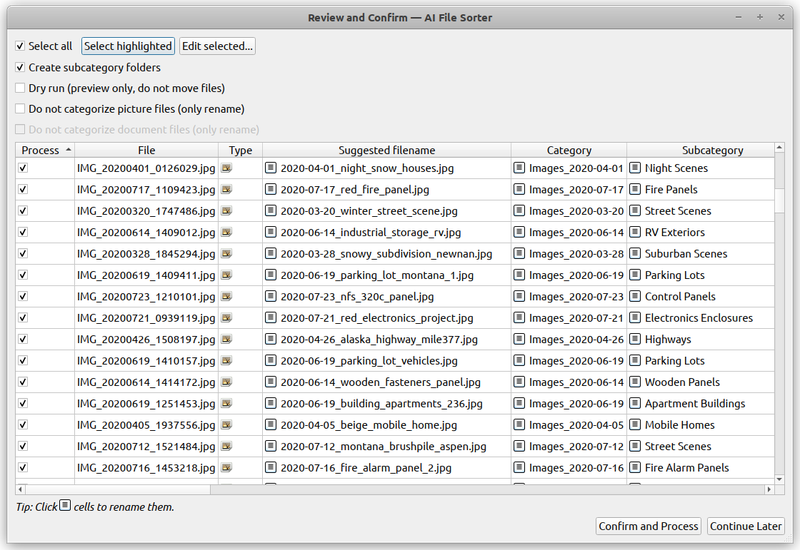
Task: Uncheck Create subcategory folders
Action: 20,67
